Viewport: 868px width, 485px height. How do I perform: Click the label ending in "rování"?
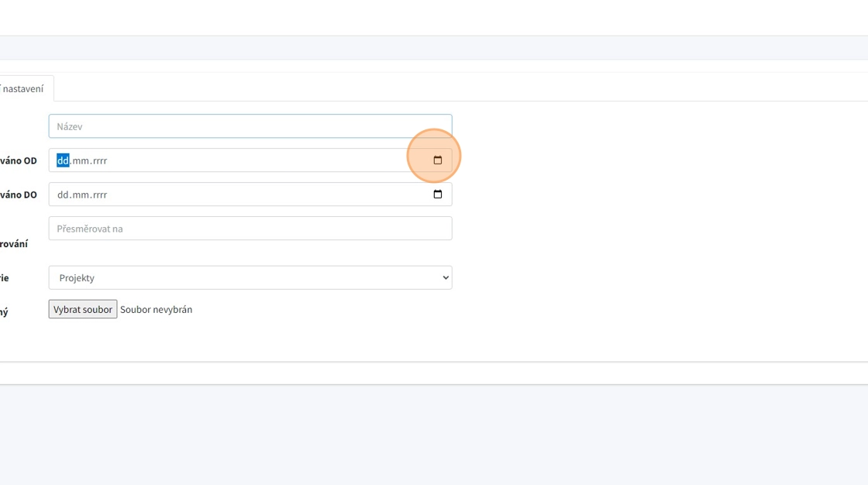coord(14,244)
